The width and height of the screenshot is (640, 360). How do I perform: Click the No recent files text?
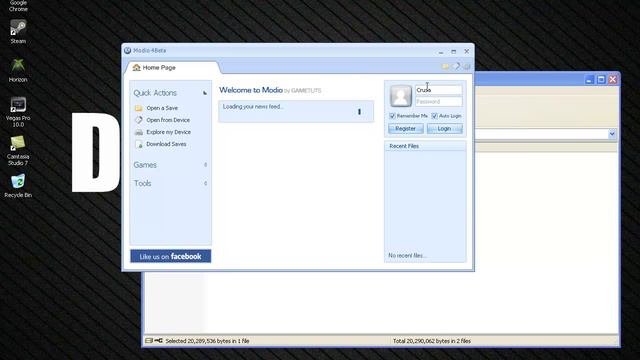pyautogui.click(x=407, y=256)
